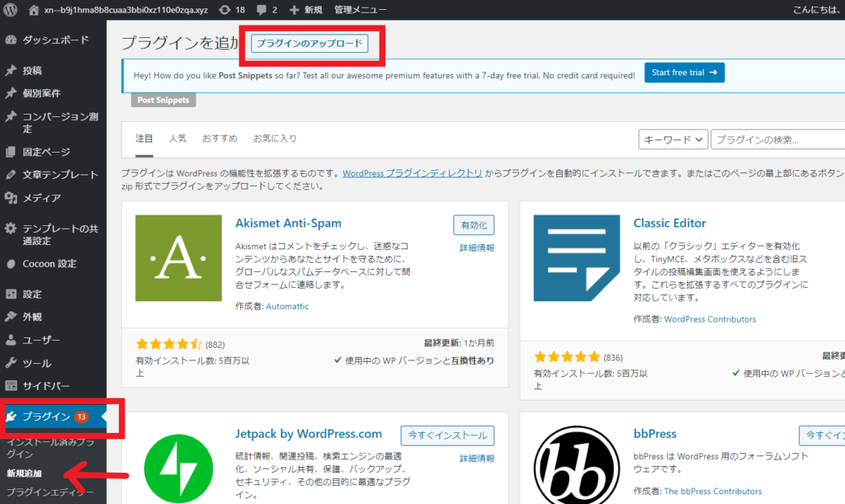Focus the プラグインの検索 search field
This screenshot has height=504, width=845.
tap(778, 139)
